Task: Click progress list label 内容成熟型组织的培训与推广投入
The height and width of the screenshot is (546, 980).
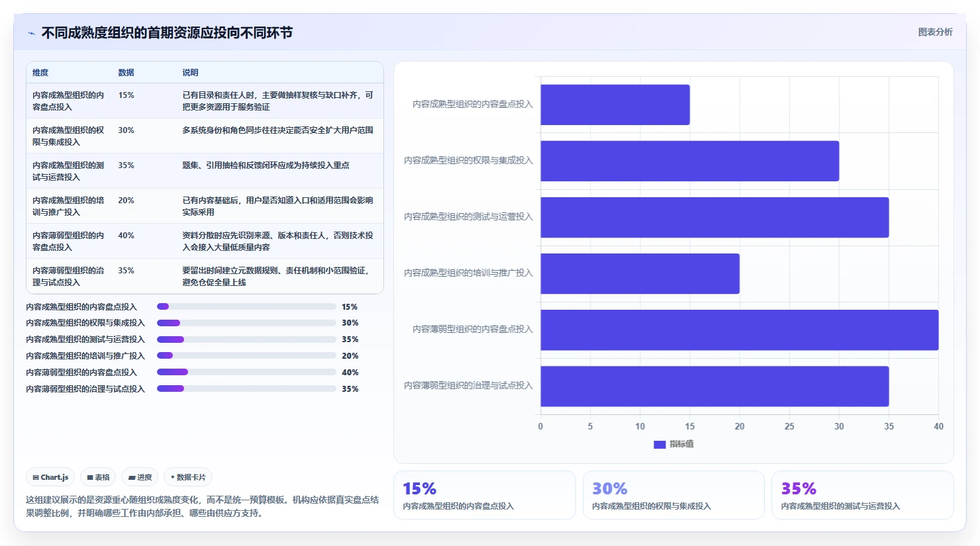Action: pyautogui.click(x=85, y=356)
